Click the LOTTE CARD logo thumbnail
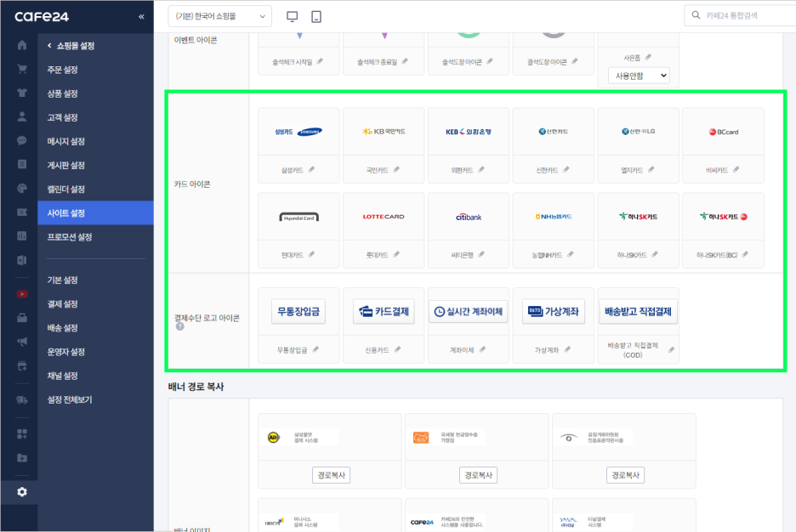The height and width of the screenshot is (532, 796). click(x=384, y=217)
